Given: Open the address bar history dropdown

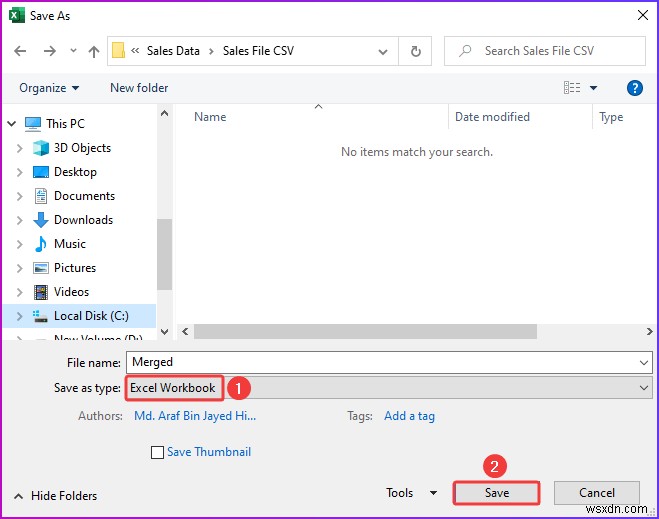Looking at the screenshot, I should (x=383, y=52).
